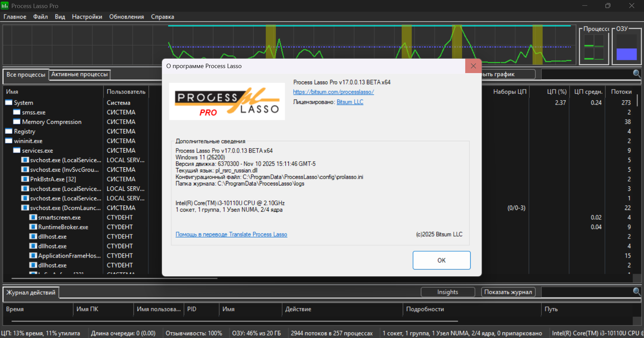Viewport: 644px width, 338px height.
Task: Click the Registry process icon
Action: point(9,131)
